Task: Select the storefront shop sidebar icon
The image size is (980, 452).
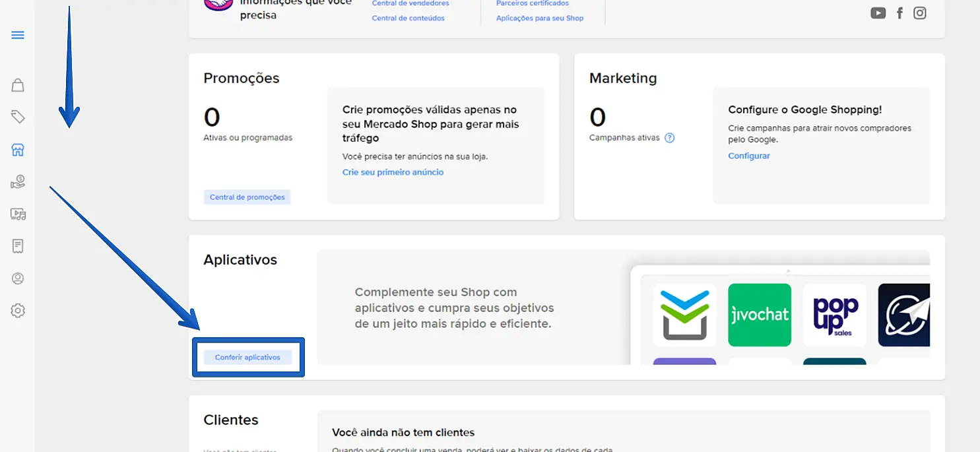Action: point(18,150)
